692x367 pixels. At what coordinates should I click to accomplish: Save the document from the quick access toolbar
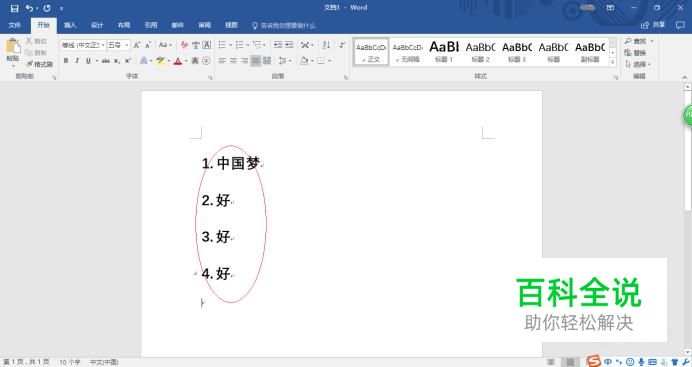pos(15,8)
